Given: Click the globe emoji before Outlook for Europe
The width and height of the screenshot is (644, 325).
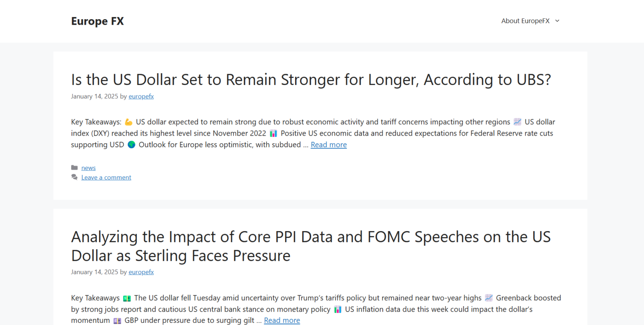Looking at the screenshot, I should 131,145.
